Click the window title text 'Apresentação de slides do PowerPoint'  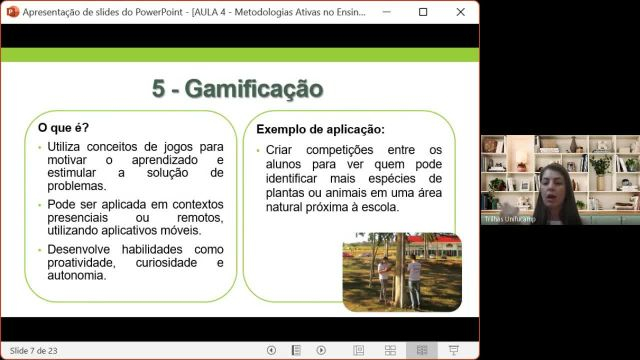click(102, 12)
